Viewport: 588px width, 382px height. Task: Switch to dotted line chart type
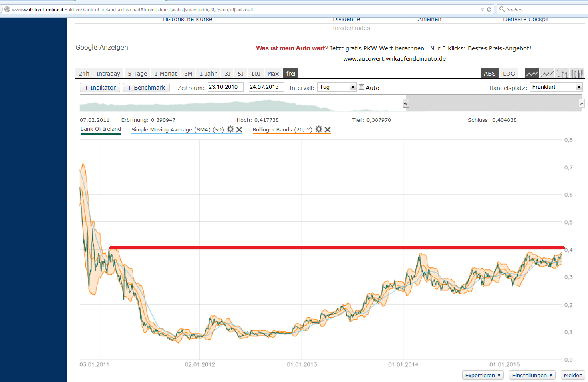[547, 74]
